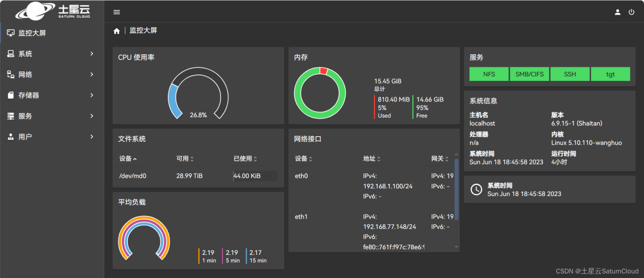Screen dimensions: 644x278
Task: Expand the 系统 sidebar chevron
Action: click(92, 53)
